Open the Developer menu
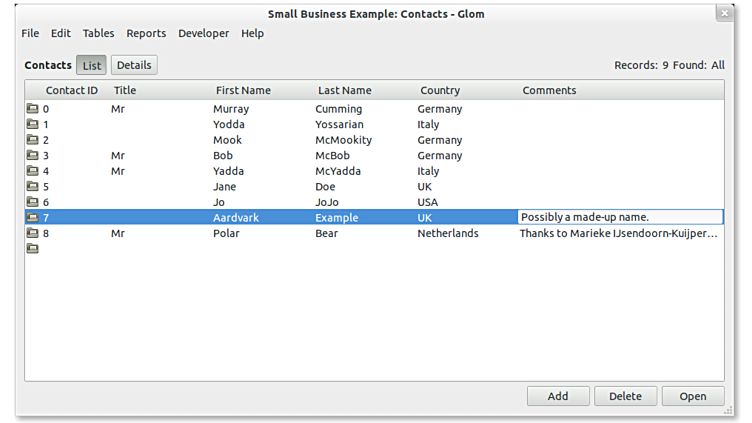 tap(203, 33)
